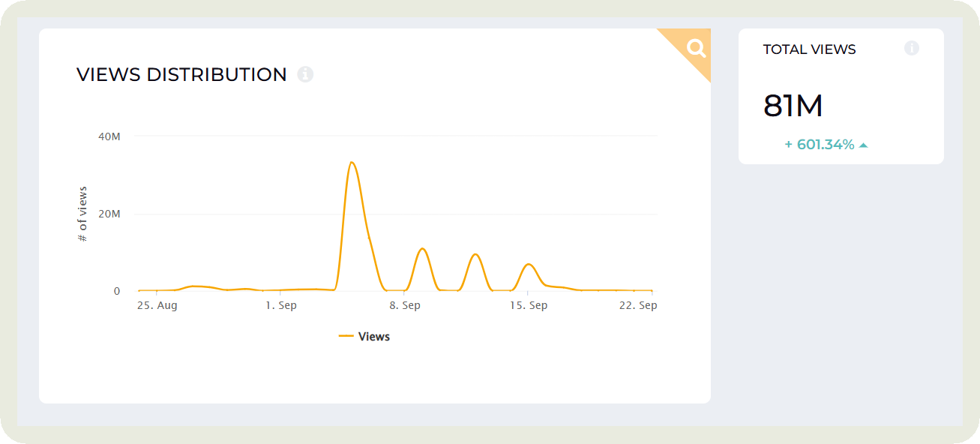980x444 pixels.
Task: Select the tallest peak on the views chart
Action: (x=351, y=163)
